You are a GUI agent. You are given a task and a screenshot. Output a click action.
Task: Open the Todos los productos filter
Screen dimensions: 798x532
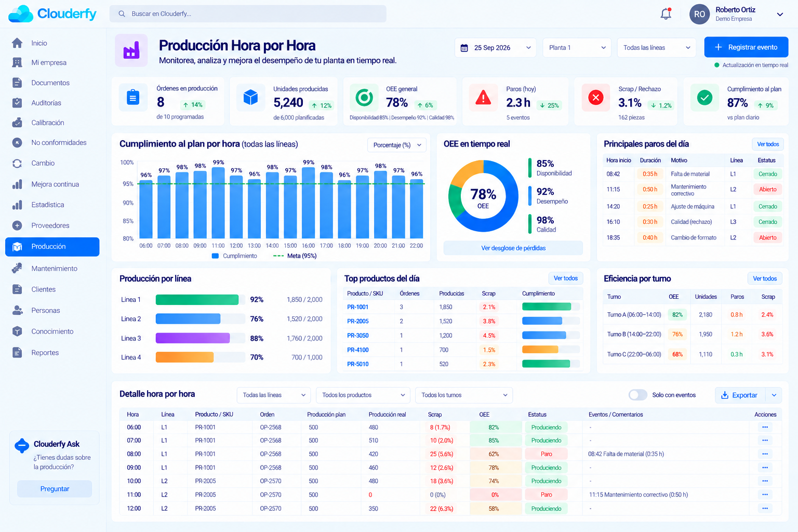[x=363, y=395]
